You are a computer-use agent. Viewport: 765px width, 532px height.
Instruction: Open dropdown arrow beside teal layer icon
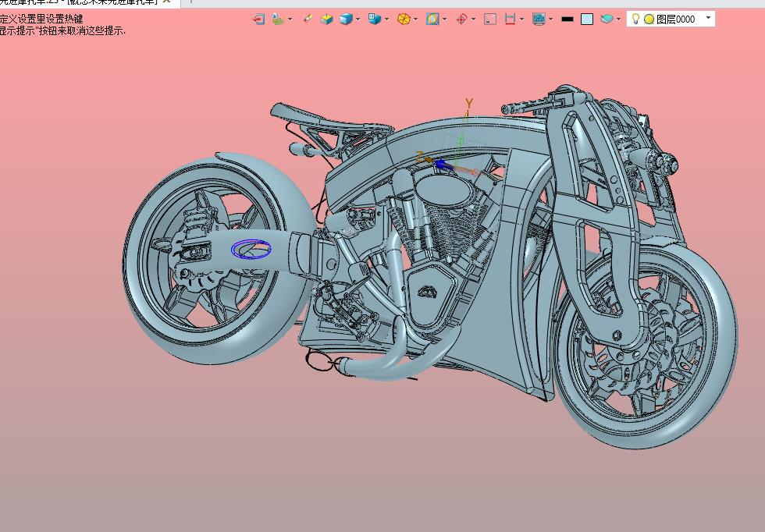[x=618, y=20]
